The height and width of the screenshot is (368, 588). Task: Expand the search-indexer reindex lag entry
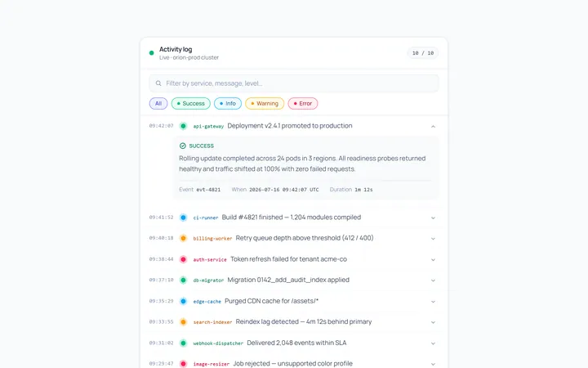(433, 322)
